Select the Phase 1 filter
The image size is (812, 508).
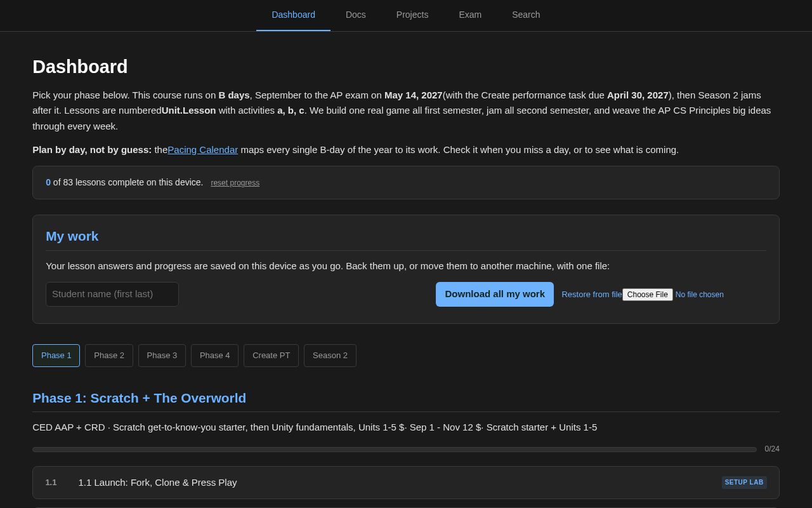coord(56,356)
